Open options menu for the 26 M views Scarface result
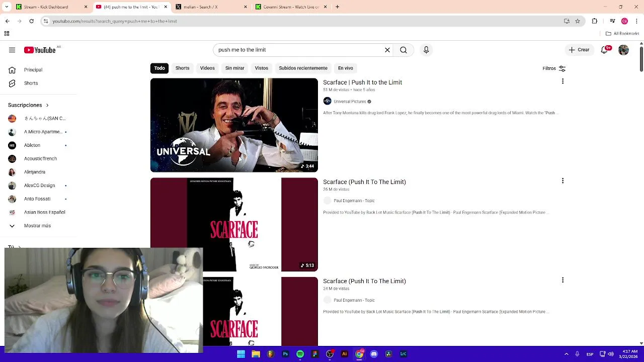 (562, 181)
